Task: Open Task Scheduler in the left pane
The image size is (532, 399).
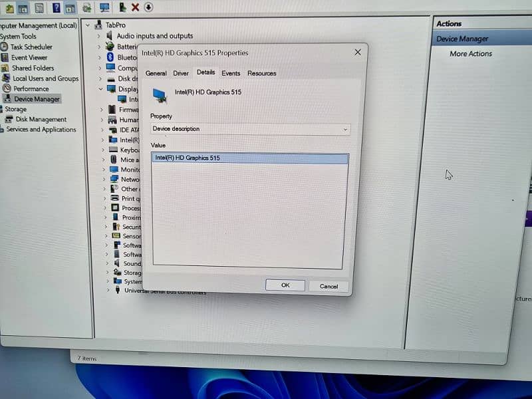Action: coord(32,47)
